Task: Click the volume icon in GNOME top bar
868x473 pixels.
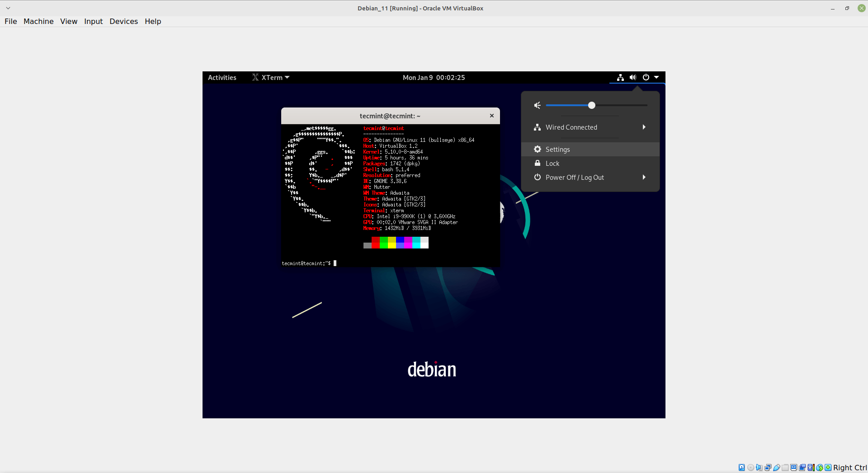Action: [x=633, y=78]
